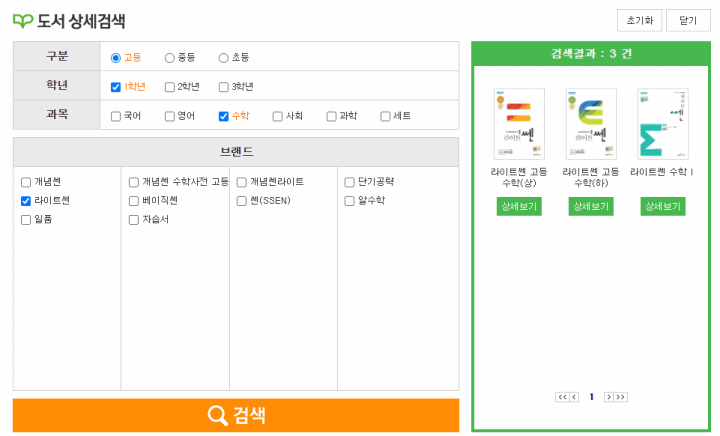Check the 사회 subject checkbox

[x=277, y=117]
